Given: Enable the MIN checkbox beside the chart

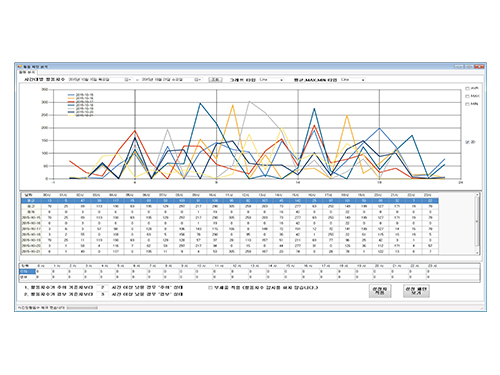Looking at the screenshot, I should pos(467,104).
